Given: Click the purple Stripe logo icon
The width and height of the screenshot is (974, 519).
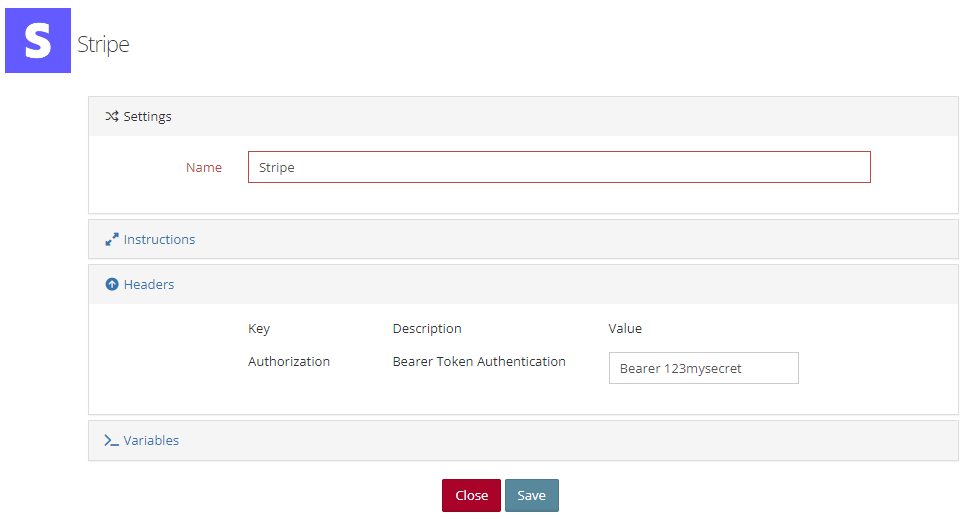Looking at the screenshot, I should 38,40.
